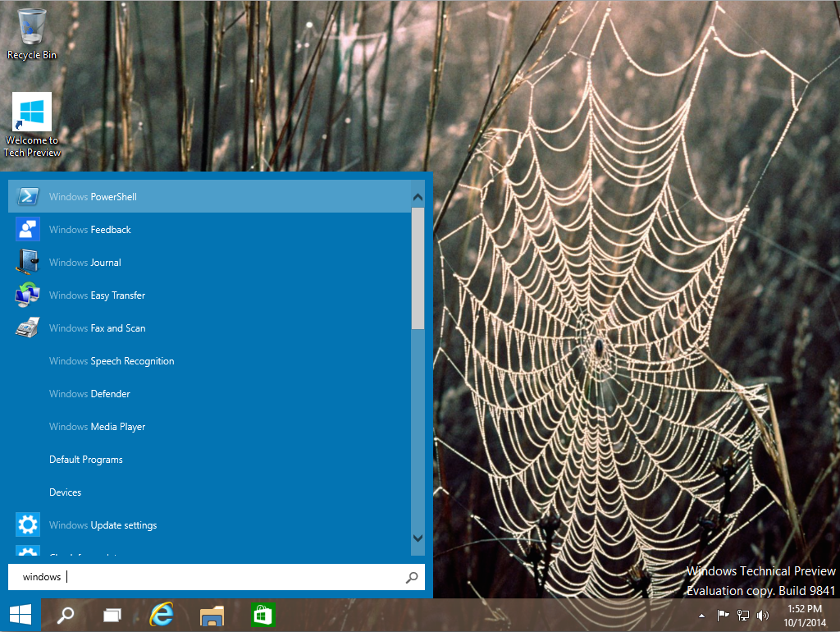Open the volume control in system tray
The image size is (840, 632).
[762, 614]
